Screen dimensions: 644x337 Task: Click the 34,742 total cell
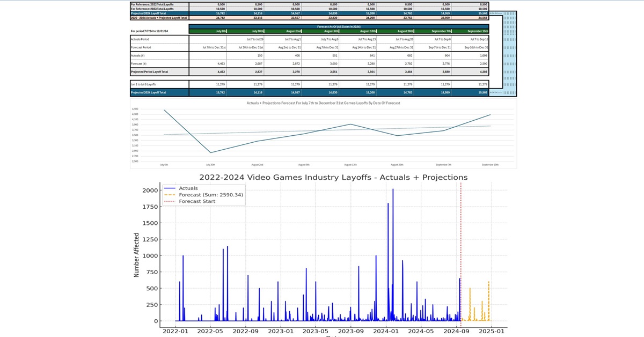pos(220,18)
